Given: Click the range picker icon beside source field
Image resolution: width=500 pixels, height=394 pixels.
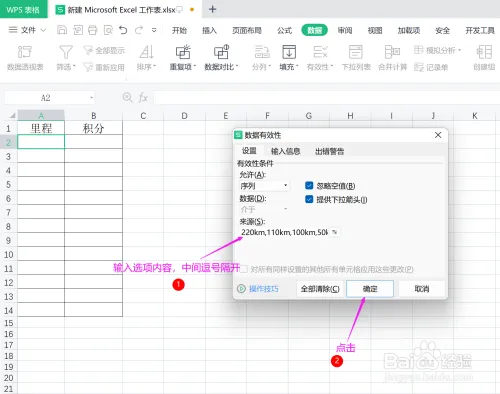Looking at the screenshot, I should (335, 232).
